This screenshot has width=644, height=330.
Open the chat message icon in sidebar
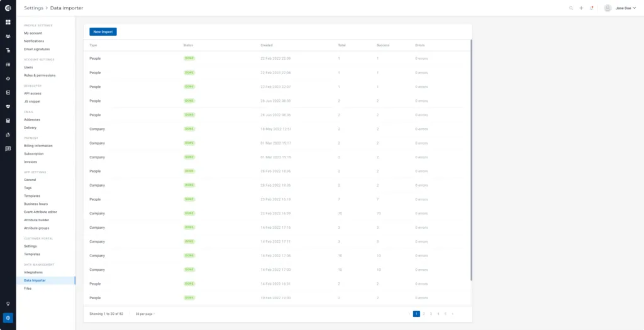(8, 148)
